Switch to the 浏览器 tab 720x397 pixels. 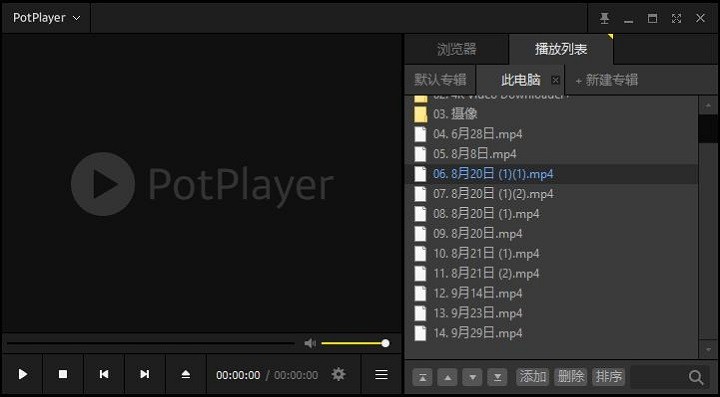[456, 49]
